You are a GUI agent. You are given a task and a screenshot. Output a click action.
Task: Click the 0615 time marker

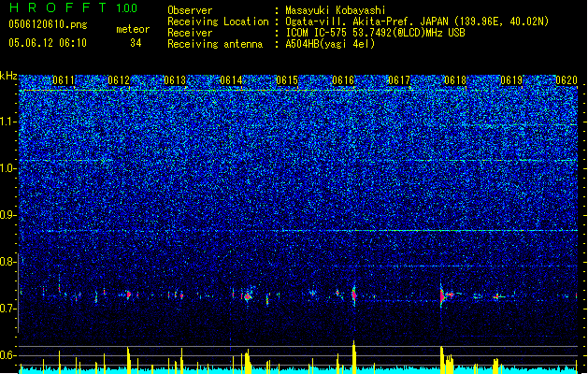pyautogui.click(x=287, y=80)
